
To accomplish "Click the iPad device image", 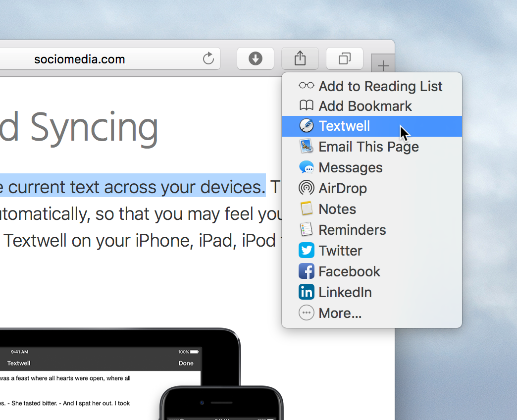I will pyautogui.click(x=120, y=374).
